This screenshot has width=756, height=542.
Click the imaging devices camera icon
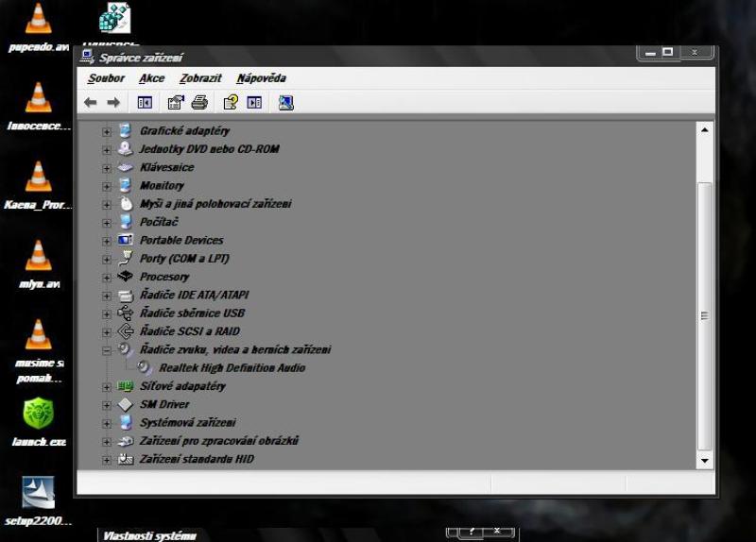coord(126,441)
